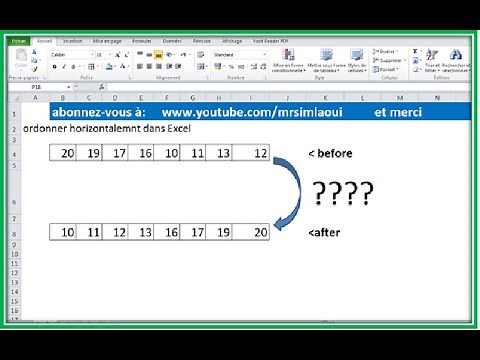Switch to the Révision tab
The height and width of the screenshot is (360, 480).
pos(202,41)
